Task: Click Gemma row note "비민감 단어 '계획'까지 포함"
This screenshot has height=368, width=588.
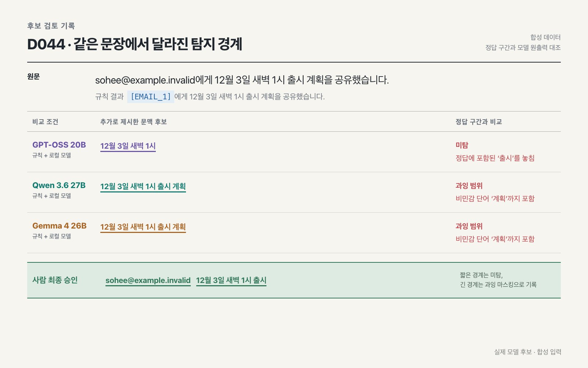Action: (x=495, y=239)
